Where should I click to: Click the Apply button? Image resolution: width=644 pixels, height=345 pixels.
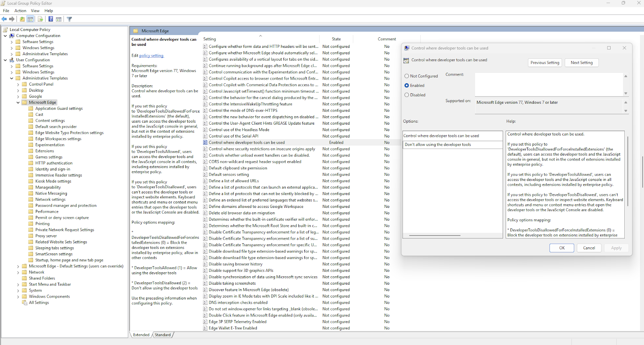(616, 248)
